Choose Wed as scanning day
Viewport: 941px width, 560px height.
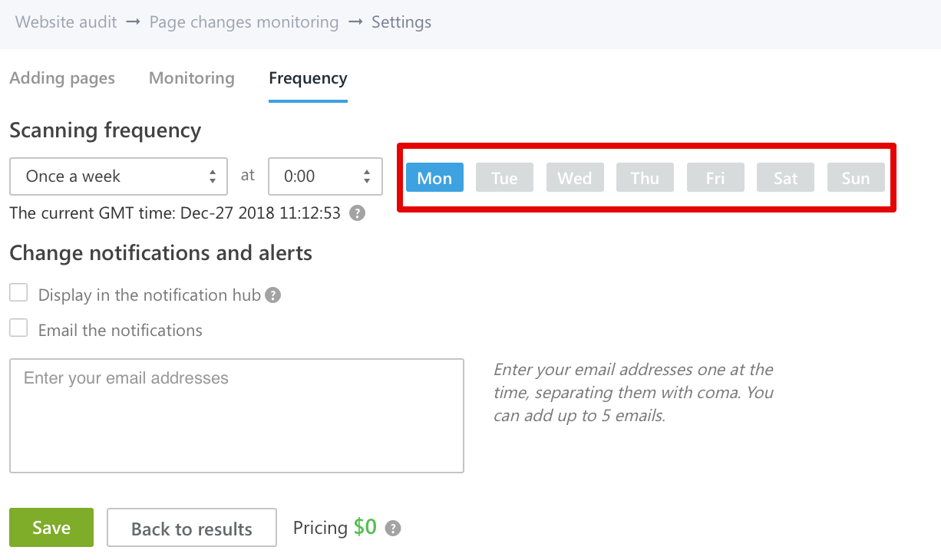pos(575,178)
